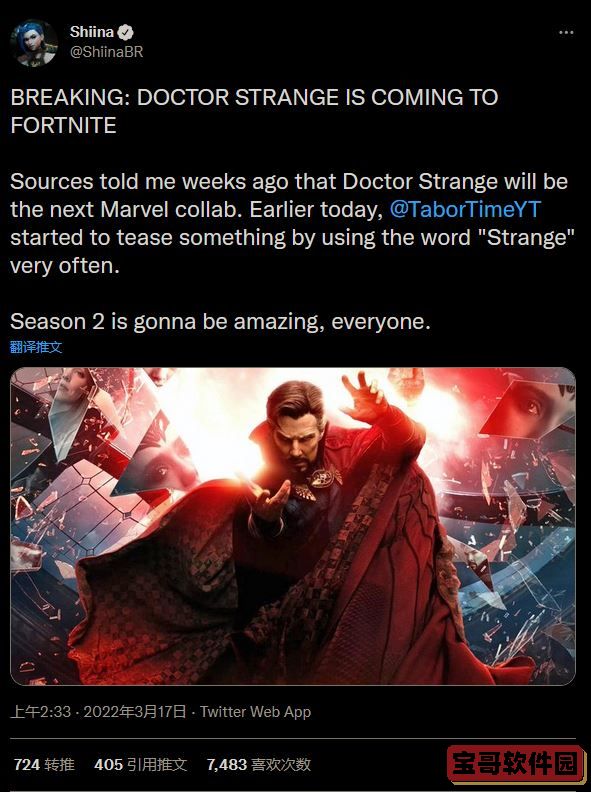
Task: Open the Doctor Strange poster image
Action: coord(293,526)
